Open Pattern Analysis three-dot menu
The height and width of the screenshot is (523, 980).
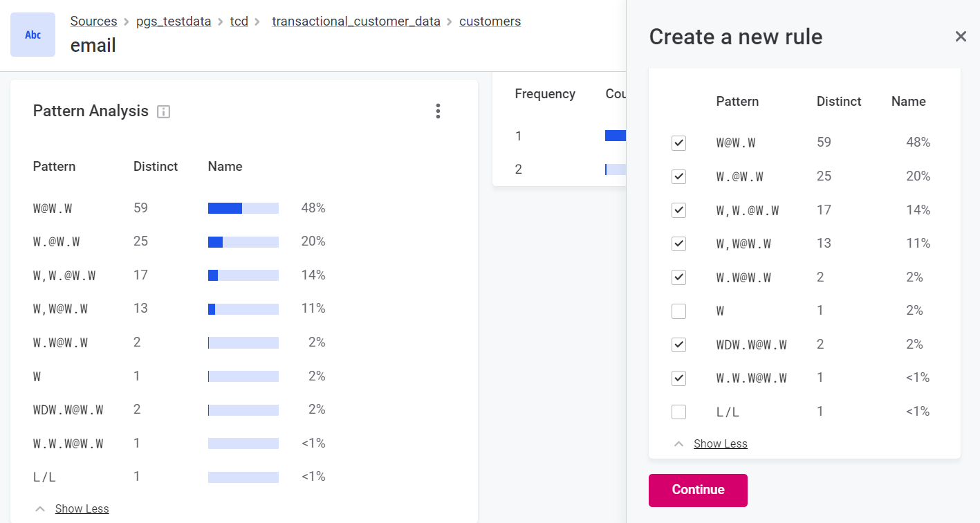click(438, 111)
